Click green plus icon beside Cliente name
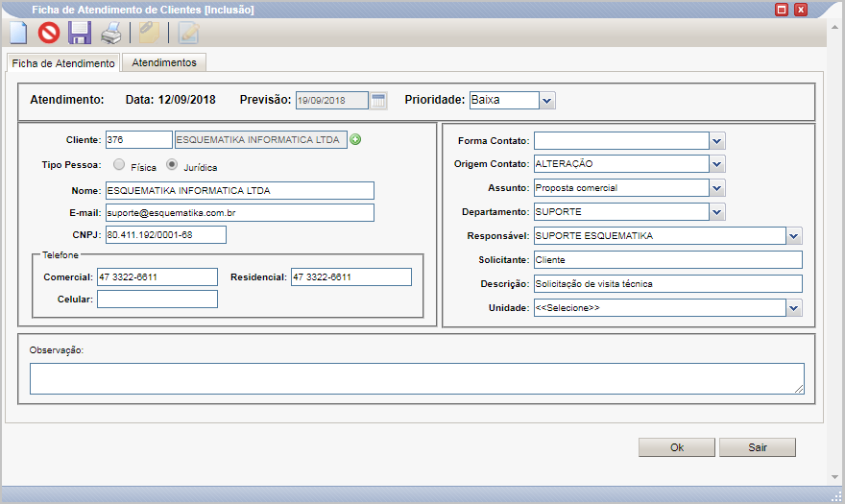The height and width of the screenshot is (504, 845). tap(355, 139)
